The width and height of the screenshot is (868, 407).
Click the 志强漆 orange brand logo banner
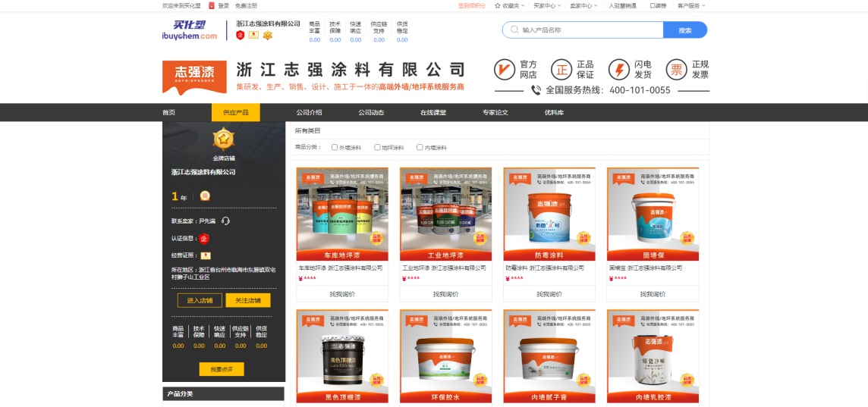[x=194, y=77]
